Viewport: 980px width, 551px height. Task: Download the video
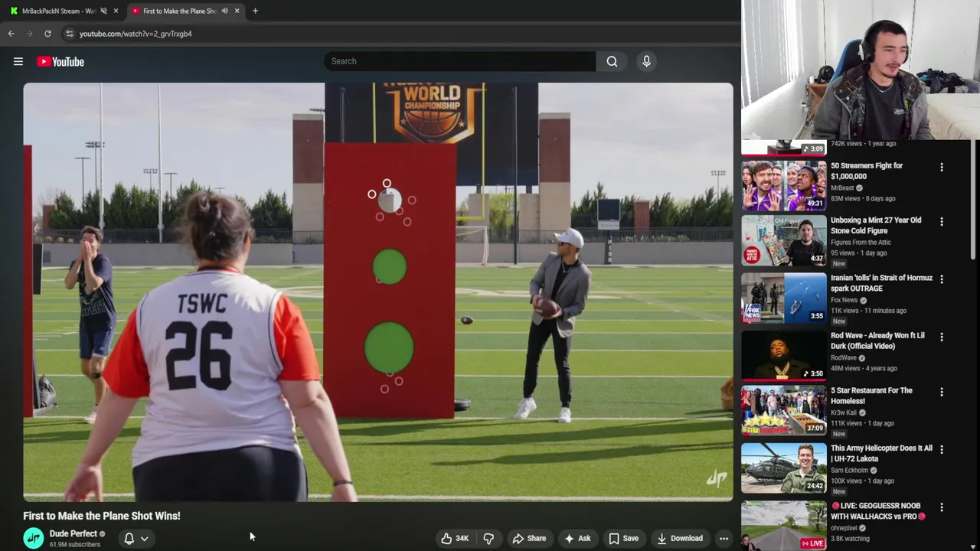[680, 538]
